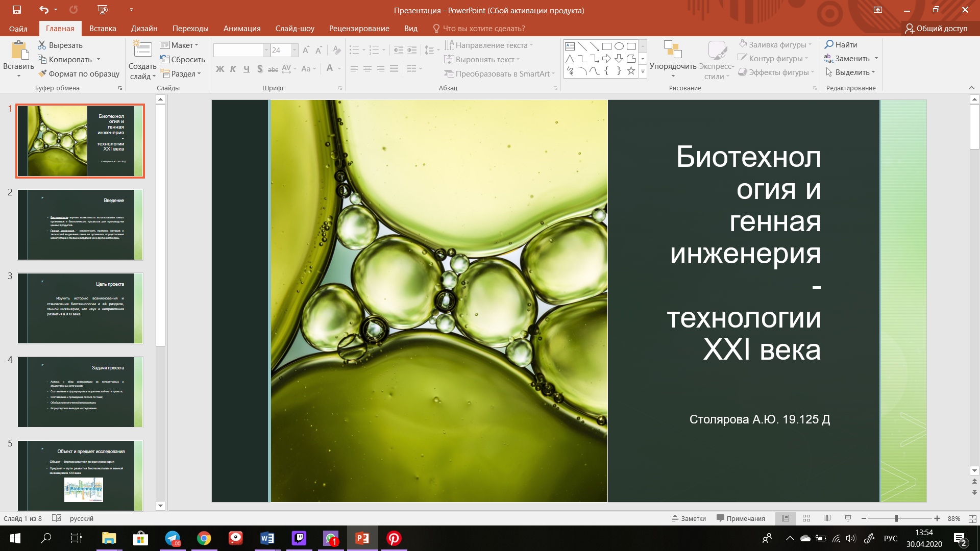The image size is (980, 551).
Task: Select slide 3 thumbnail Цель проекта
Action: pyautogui.click(x=80, y=308)
